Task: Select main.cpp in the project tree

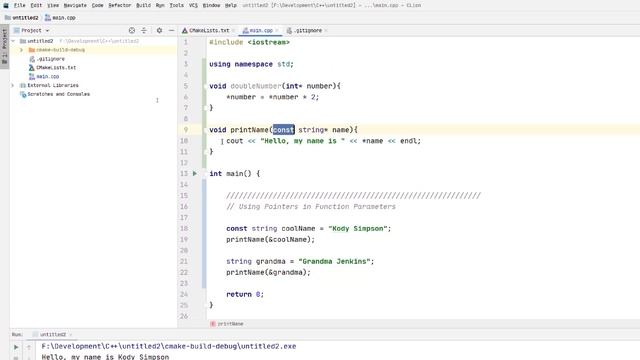Action: 47,76
